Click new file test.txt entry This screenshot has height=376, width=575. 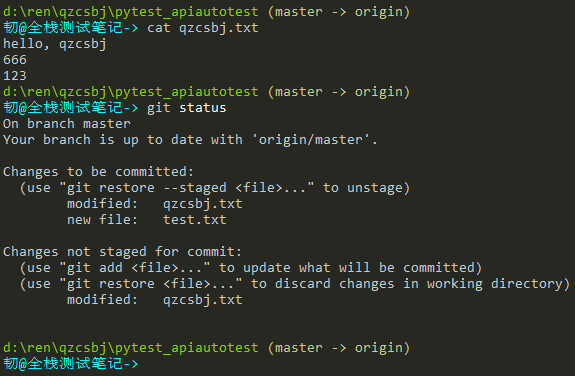pos(147,220)
